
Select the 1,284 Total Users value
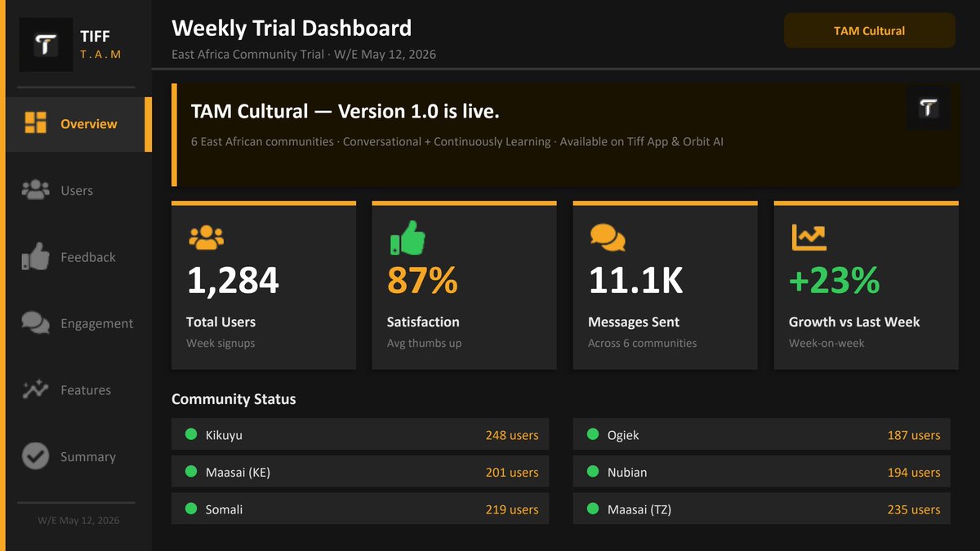point(233,281)
